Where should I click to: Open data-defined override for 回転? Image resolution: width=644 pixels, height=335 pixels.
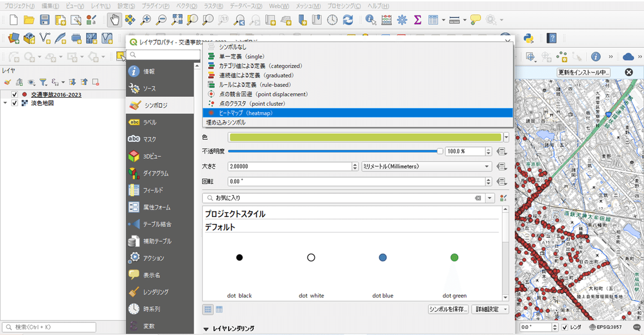pyautogui.click(x=503, y=181)
